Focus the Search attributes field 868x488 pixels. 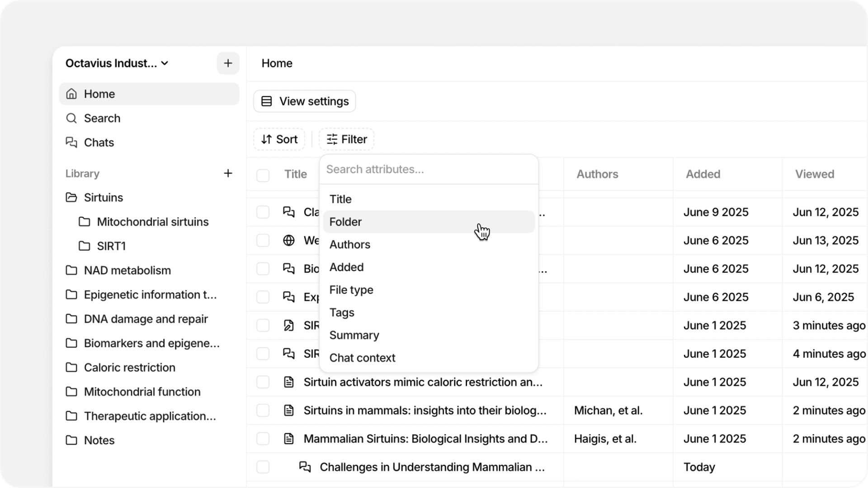point(429,169)
